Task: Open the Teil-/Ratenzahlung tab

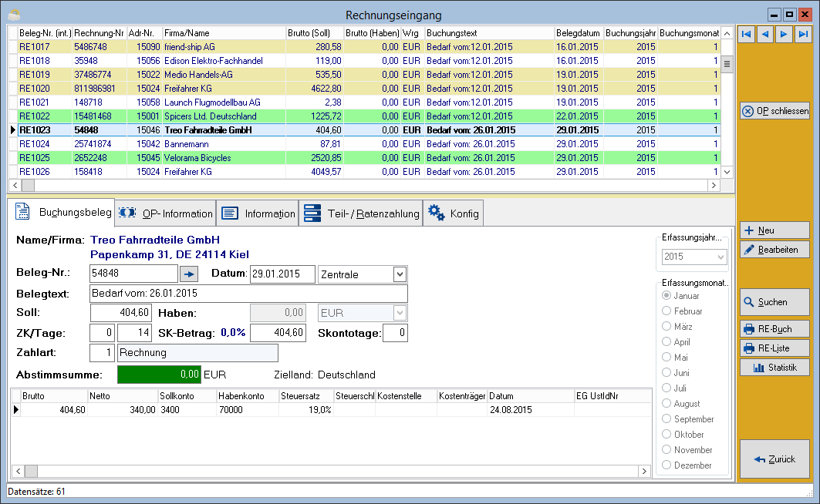Action: (361, 213)
